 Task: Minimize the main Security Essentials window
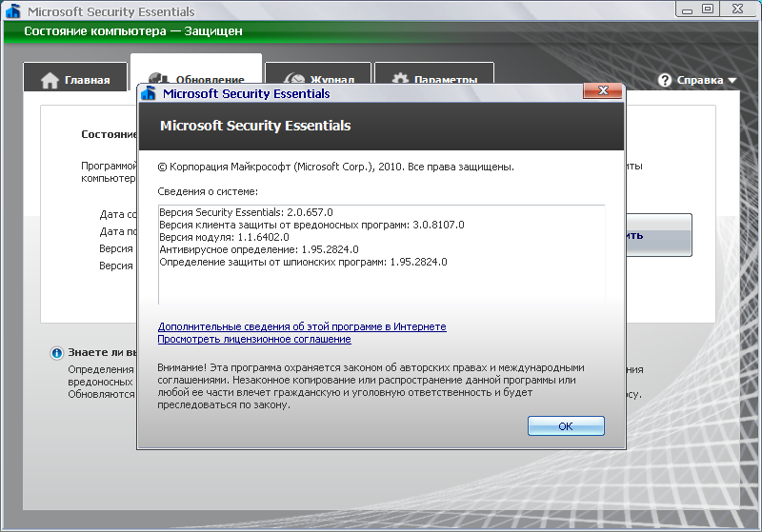tap(688, 9)
